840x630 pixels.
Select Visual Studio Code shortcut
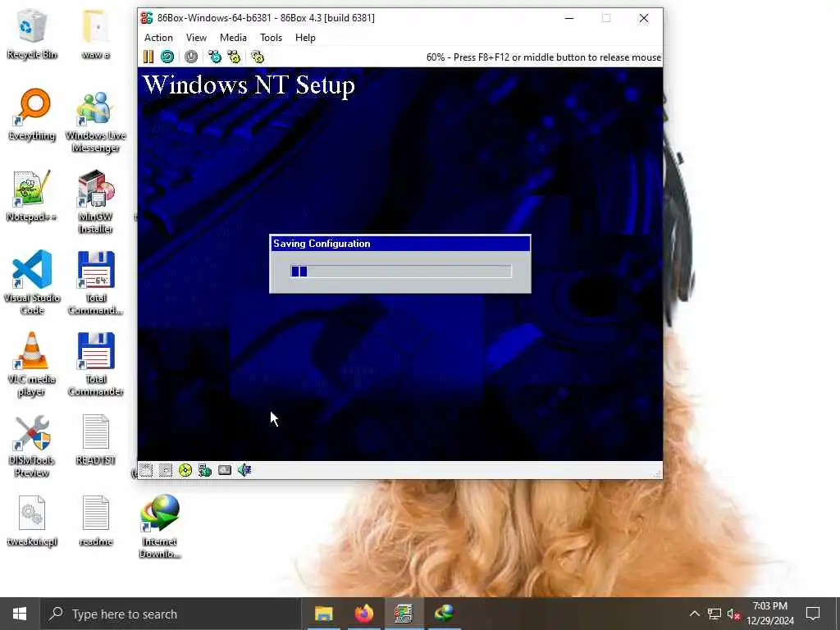pos(32,283)
